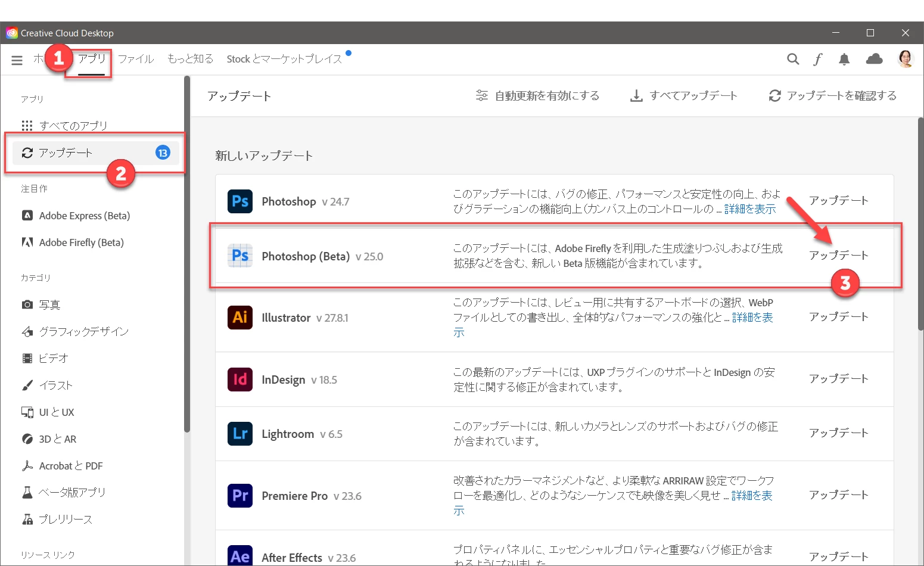This screenshot has width=924, height=566.
Task: Click the Photoshop (Beta) name text
Action: 306,256
